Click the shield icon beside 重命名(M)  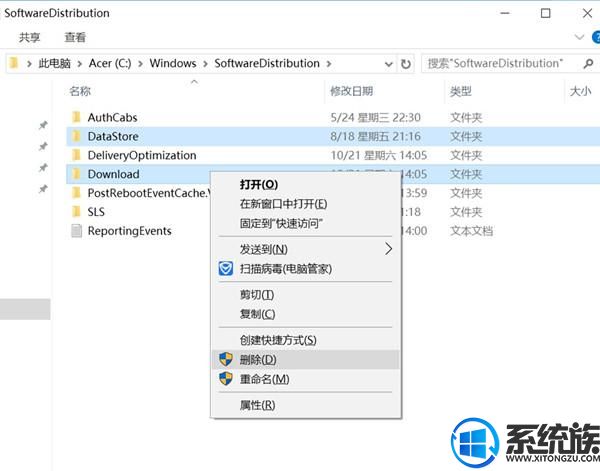point(226,379)
